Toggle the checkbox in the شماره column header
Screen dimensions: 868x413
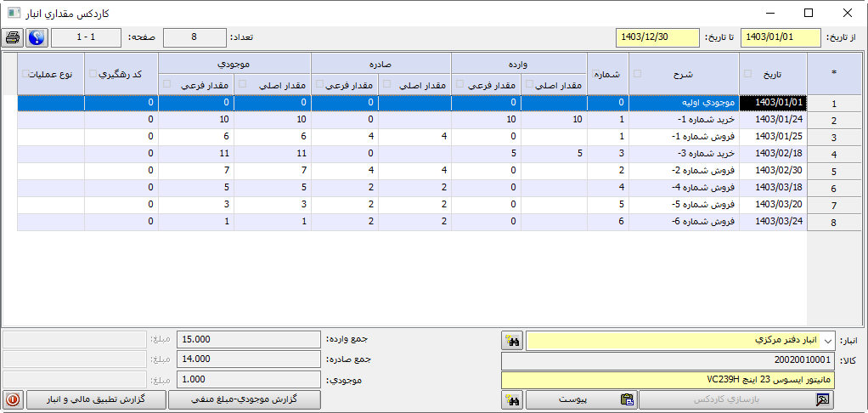595,73
